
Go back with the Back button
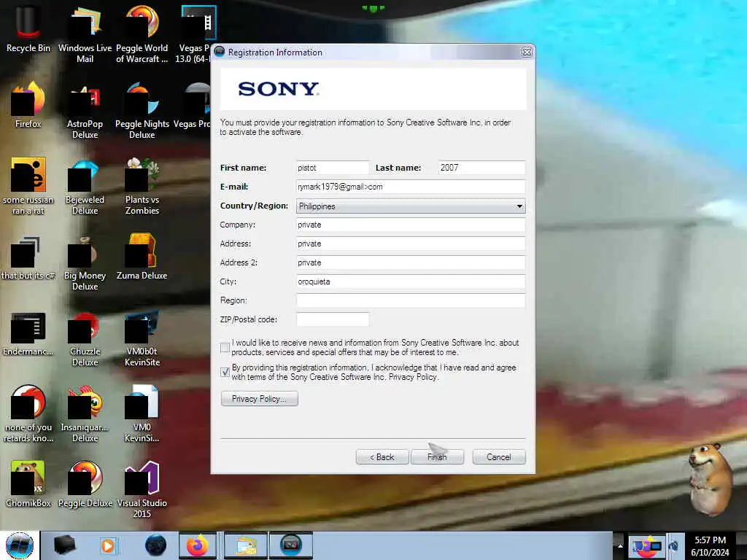pos(382,457)
